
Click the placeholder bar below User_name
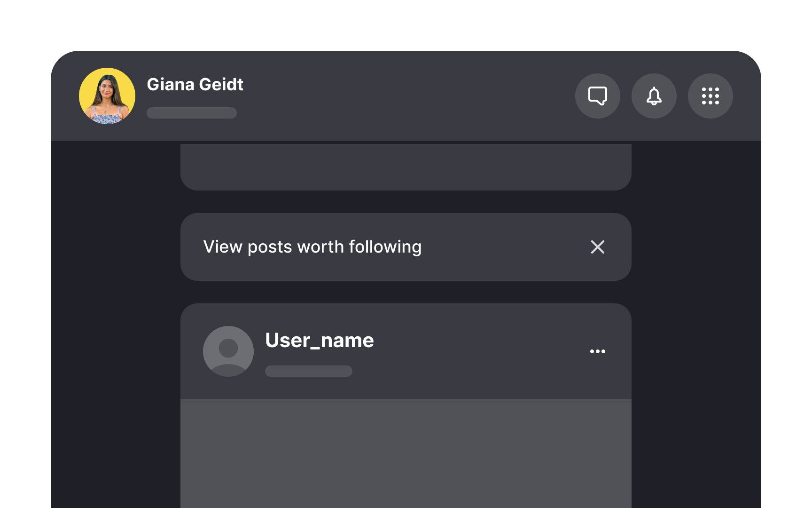coord(309,371)
